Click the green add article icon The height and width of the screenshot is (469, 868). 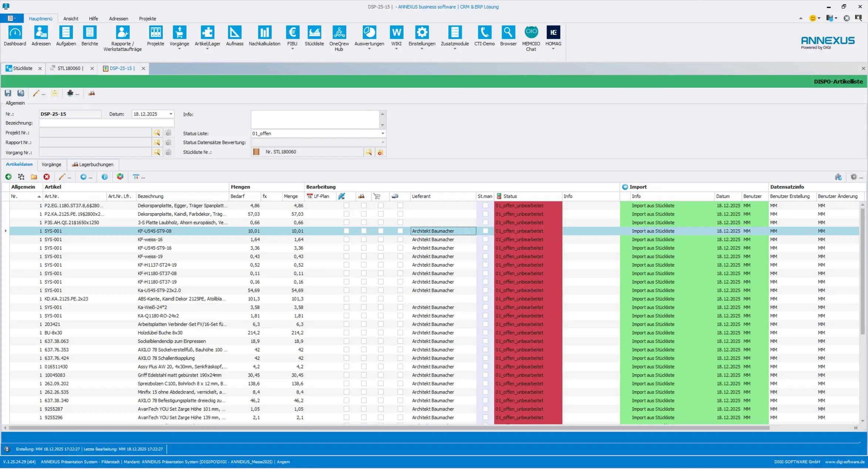[x=9, y=177]
